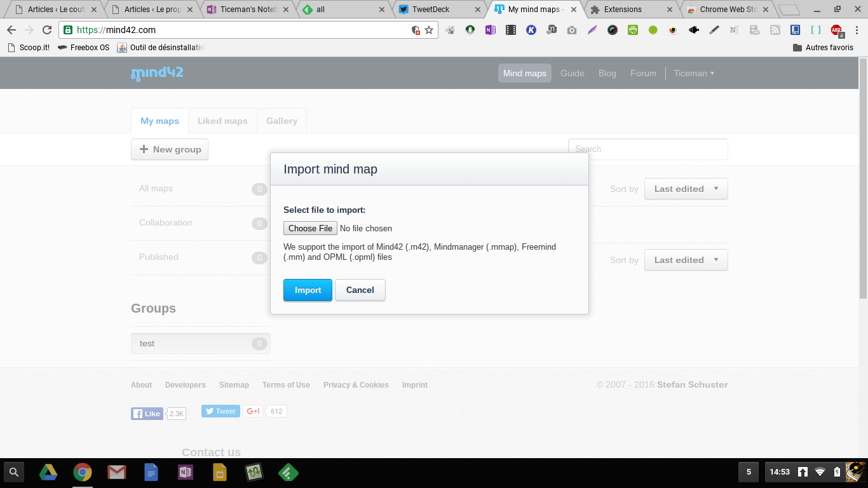
Task: Click the browser reload button
Action: click(46, 30)
